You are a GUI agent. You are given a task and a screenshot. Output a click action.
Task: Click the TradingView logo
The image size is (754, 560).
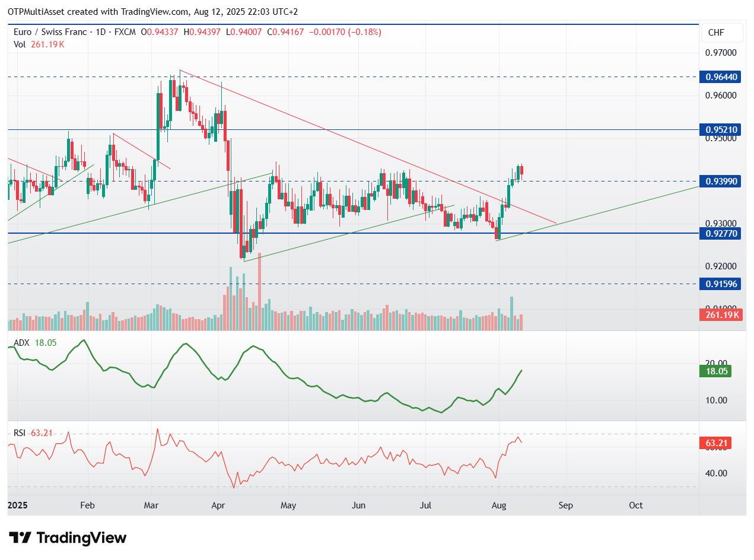69,538
